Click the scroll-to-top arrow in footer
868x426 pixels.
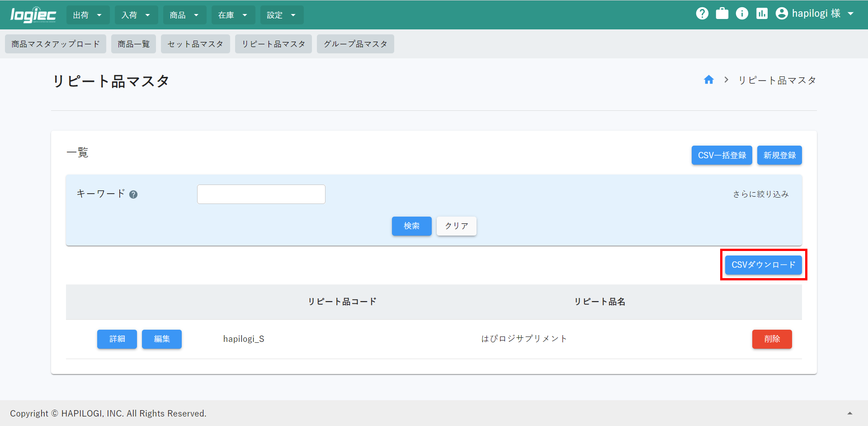pyautogui.click(x=850, y=413)
